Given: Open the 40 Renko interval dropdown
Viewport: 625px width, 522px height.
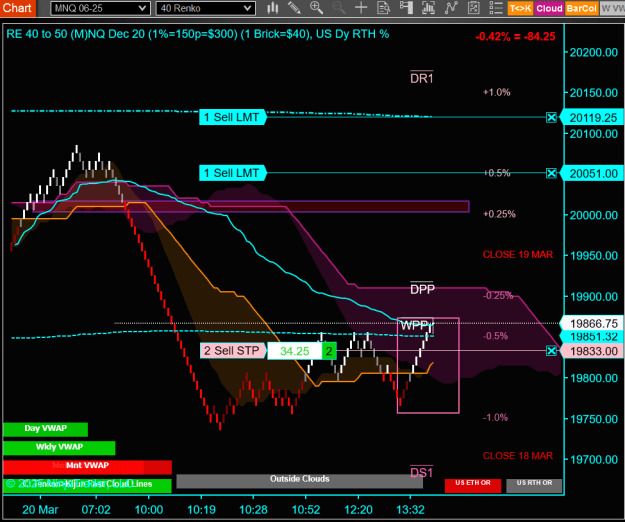Looking at the screenshot, I should [206, 8].
